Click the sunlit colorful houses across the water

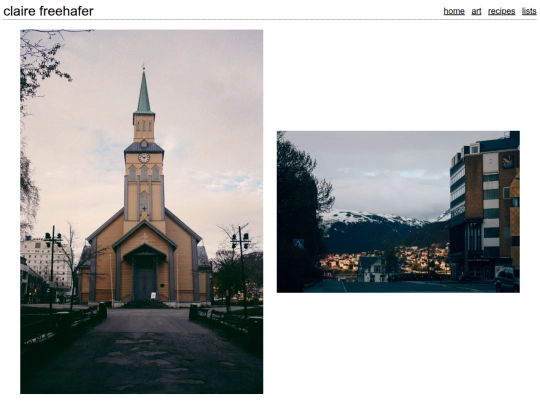386,260
